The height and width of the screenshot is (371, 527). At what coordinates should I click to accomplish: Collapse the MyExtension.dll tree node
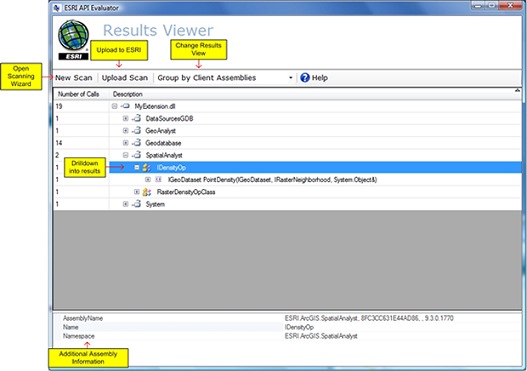pyautogui.click(x=115, y=106)
